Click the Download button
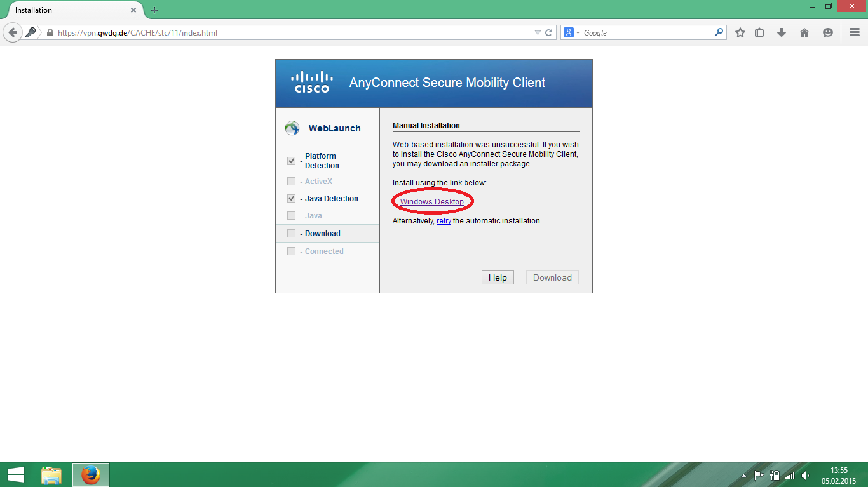The width and height of the screenshot is (868, 487). coord(552,277)
